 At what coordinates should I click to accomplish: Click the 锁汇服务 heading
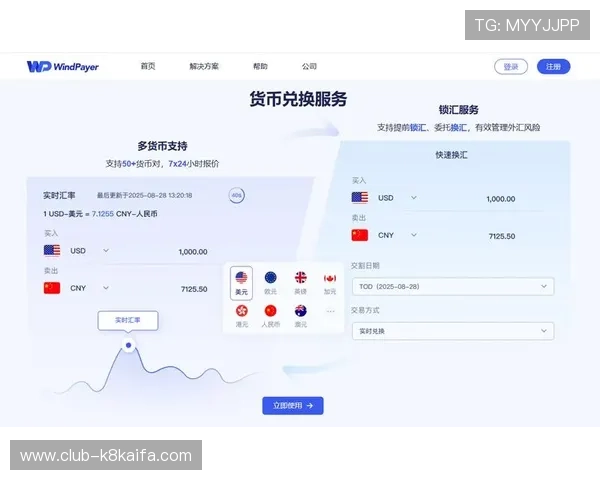point(458,110)
